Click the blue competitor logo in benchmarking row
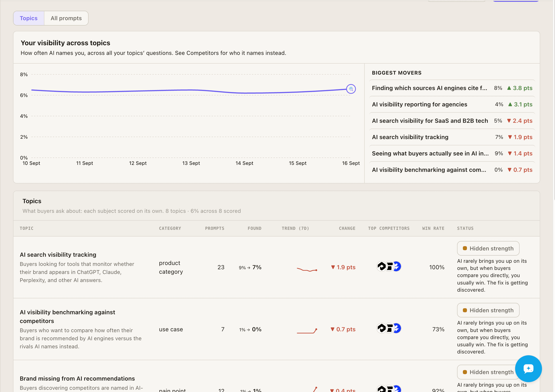555x392 pixels. [x=397, y=328]
